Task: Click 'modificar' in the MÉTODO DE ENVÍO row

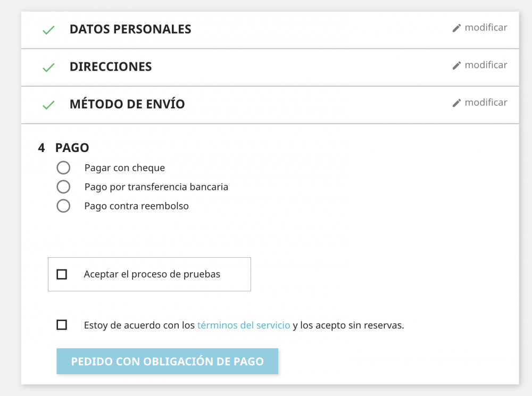Action: tap(486, 102)
